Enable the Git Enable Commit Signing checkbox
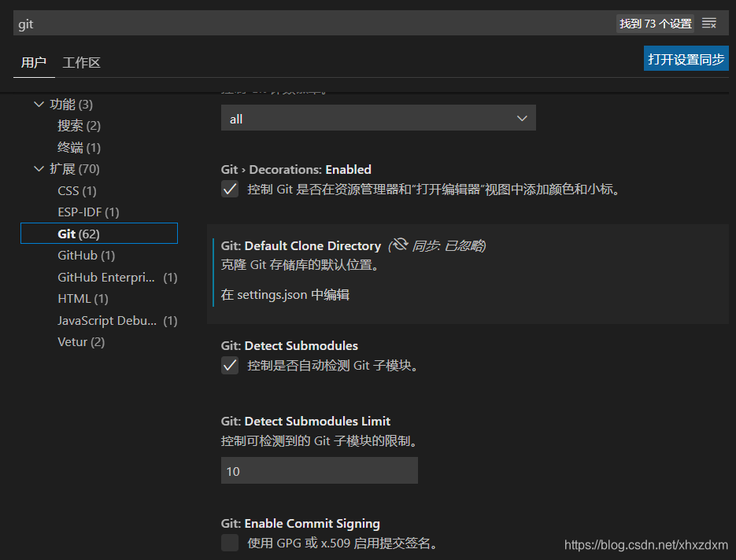This screenshot has height=560, width=736. [230, 543]
